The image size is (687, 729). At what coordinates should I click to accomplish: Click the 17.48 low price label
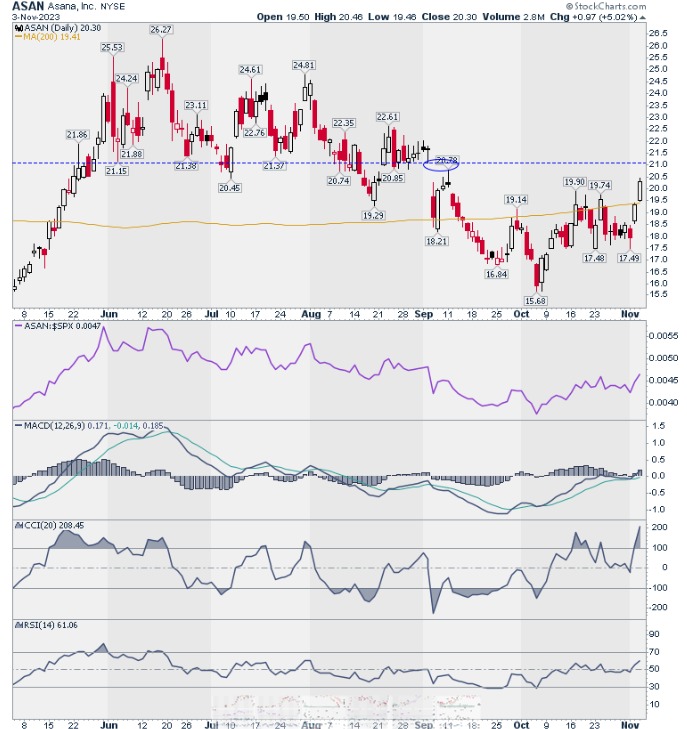point(595,258)
